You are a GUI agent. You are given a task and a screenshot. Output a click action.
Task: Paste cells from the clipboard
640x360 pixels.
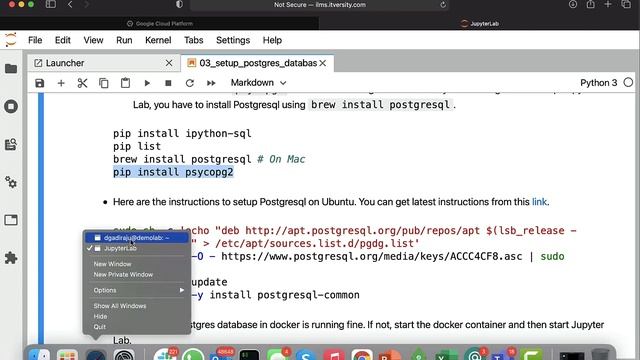pyautogui.click(x=125, y=83)
